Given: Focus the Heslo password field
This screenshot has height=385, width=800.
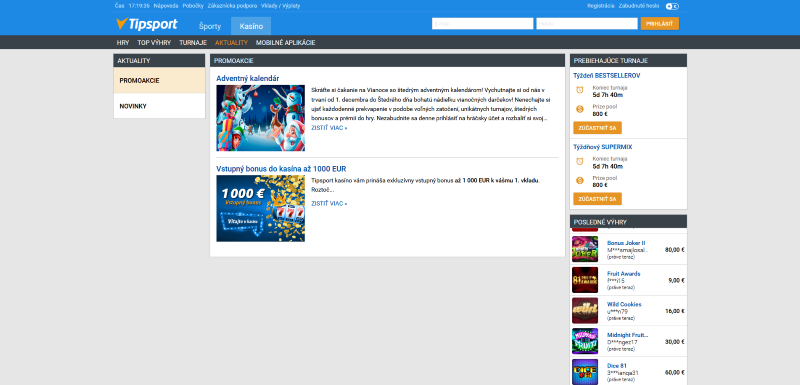Looking at the screenshot, I should [587, 24].
